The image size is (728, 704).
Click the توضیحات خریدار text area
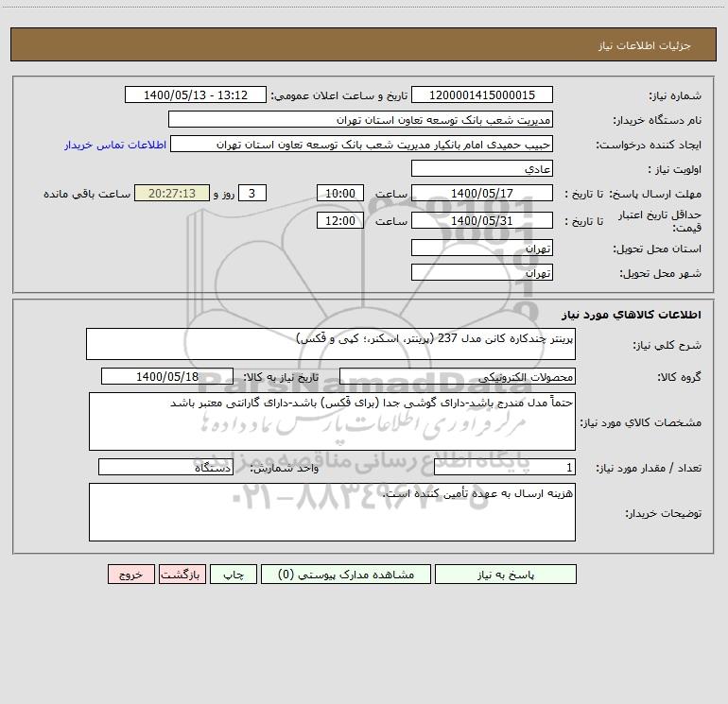(x=332, y=512)
